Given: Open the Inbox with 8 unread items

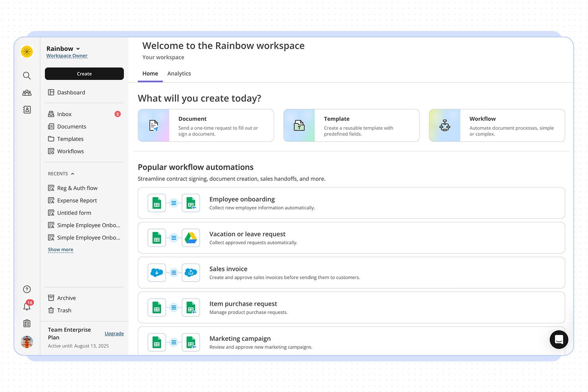Looking at the screenshot, I should click(x=64, y=114).
